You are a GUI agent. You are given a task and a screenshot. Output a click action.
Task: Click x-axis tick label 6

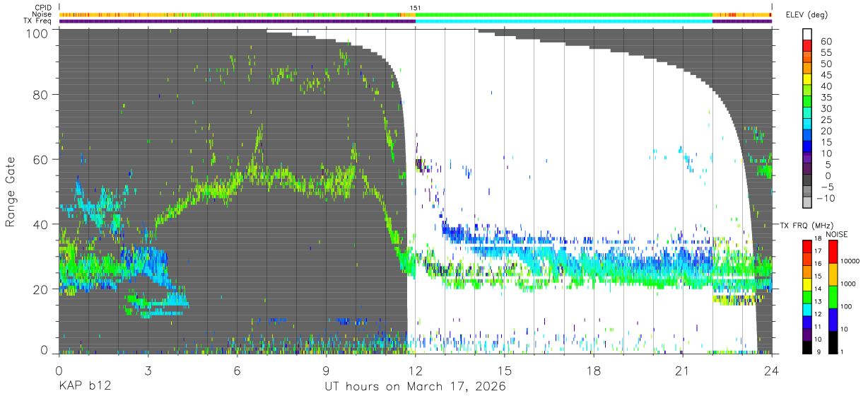(x=237, y=371)
